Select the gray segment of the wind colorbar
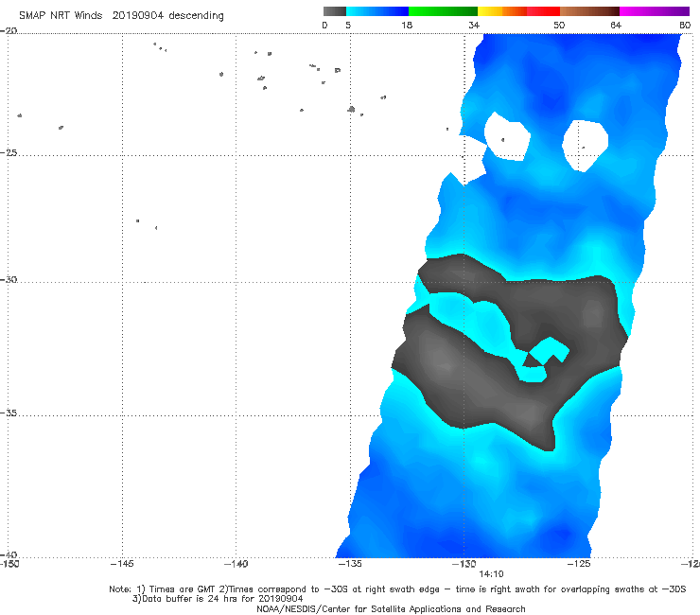This screenshot has width=700, height=615. click(335, 11)
